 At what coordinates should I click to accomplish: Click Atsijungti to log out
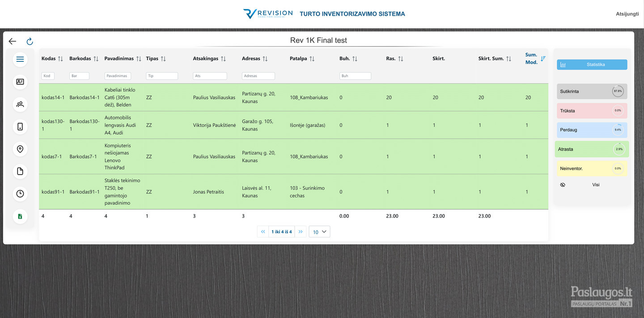[627, 14]
